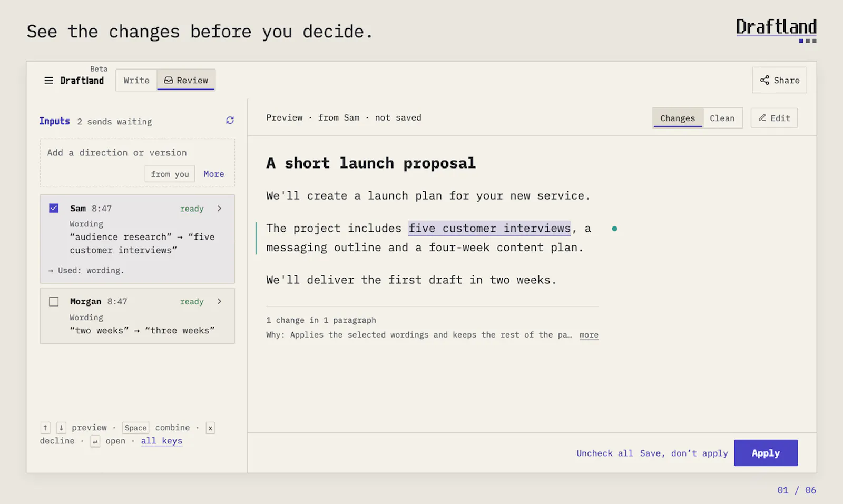Click More in the direction box
Screen dimensions: 843x504
click(x=214, y=174)
